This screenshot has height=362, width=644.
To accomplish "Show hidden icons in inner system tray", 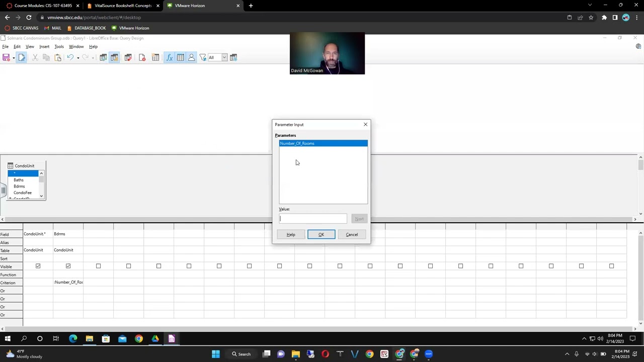I will [x=584, y=339].
